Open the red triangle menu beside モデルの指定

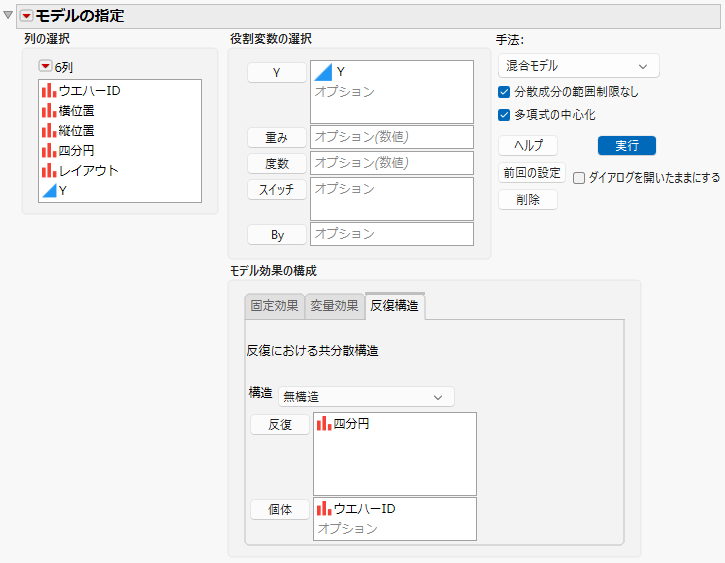pyautogui.click(x=26, y=16)
